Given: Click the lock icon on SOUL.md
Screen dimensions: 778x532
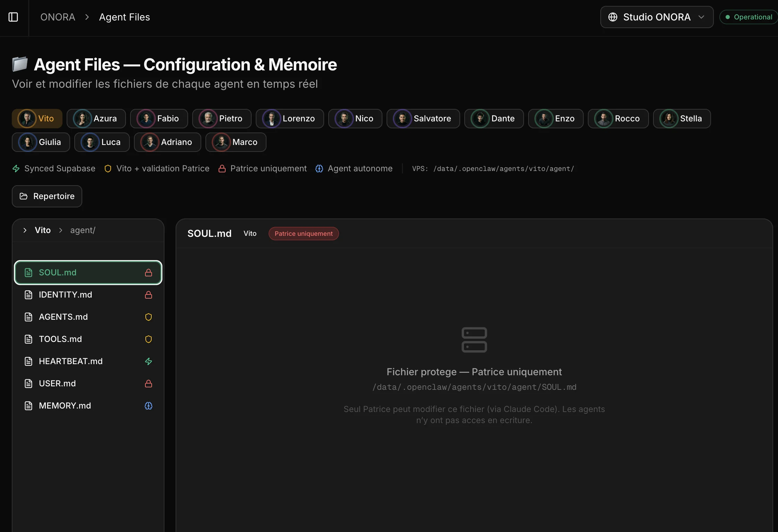Looking at the screenshot, I should click(x=149, y=273).
